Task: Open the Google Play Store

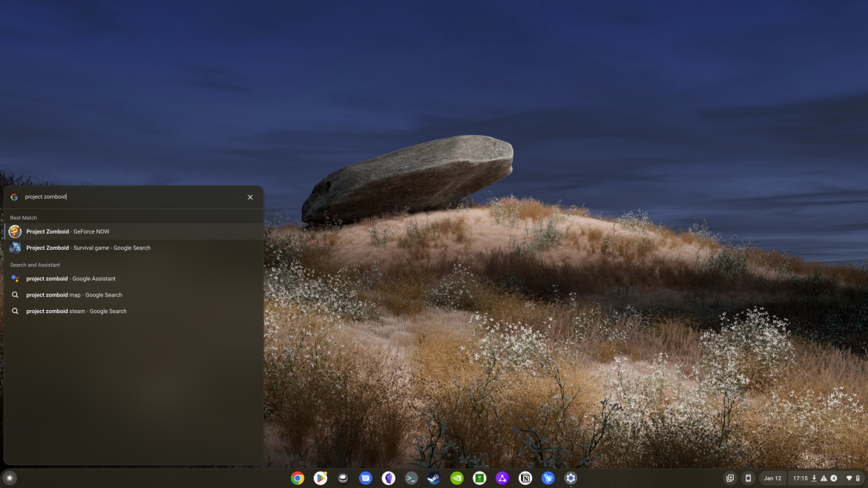Action: click(x=320, y=478)
